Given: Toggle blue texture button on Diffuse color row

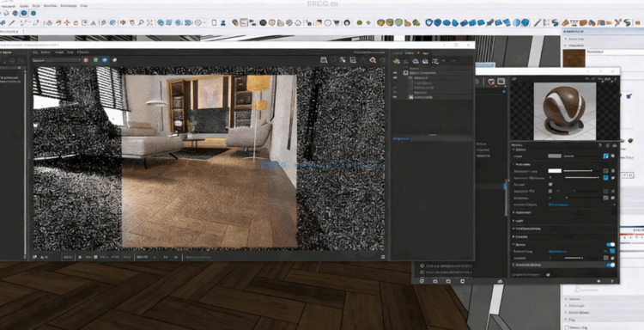Looking at the screenshot, I should tap(606, 156).
